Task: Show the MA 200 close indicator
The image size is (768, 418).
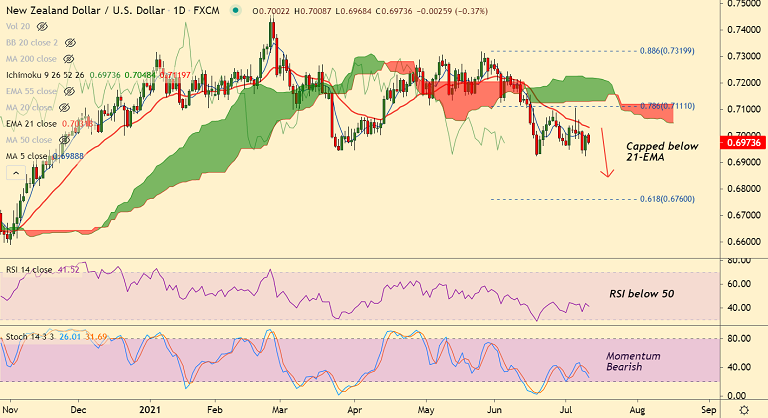Action: (69, 59)
